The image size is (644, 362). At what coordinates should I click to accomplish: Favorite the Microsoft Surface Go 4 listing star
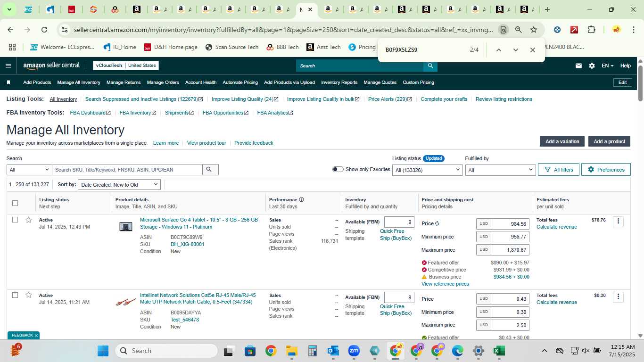pos(28,220)
